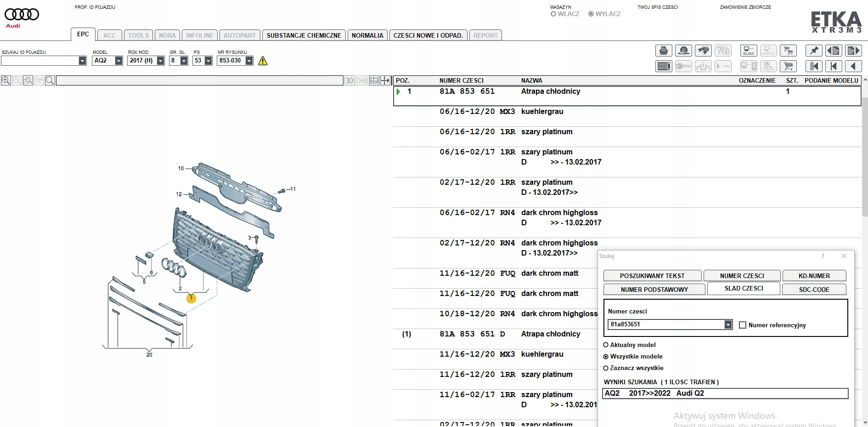The image size is (868, 427).
Task: Click the magnifier search icon above the drawing
Action: click(x=50, y=80)
